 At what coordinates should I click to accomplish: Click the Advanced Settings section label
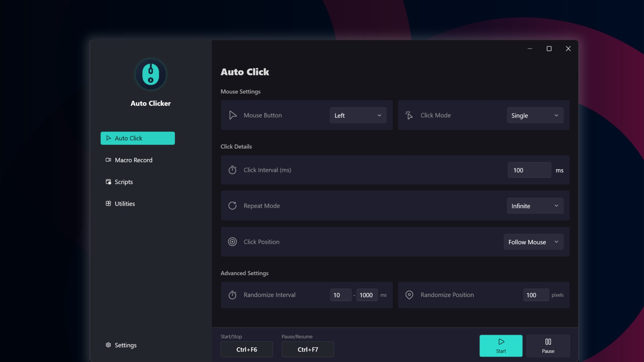(245, 273)
